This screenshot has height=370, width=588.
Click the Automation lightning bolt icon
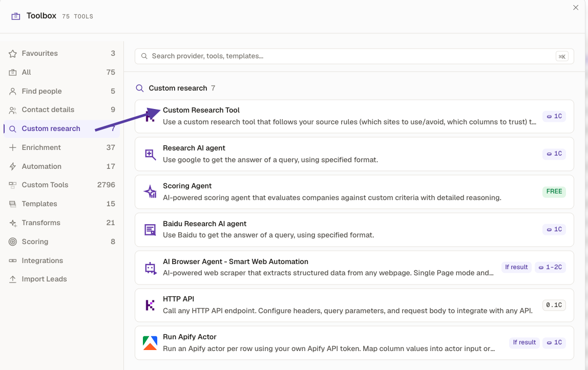pos(13,166)
